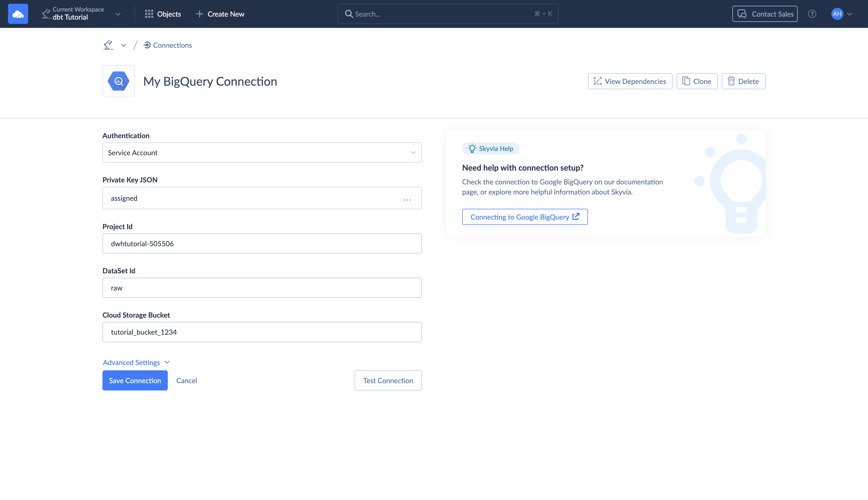Click the Skyvia cloud logo
Image resolution: width=868 pixels, height=500 pixels.
click(18, 14)
